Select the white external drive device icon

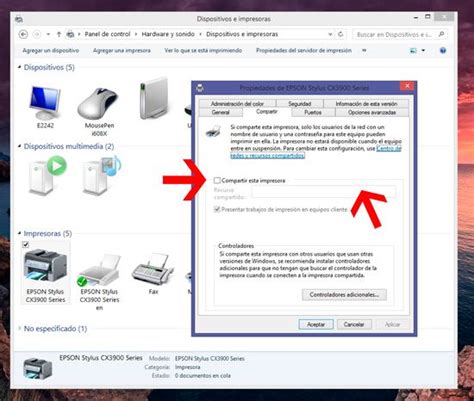pyautogui.click(x=154, y=99)
